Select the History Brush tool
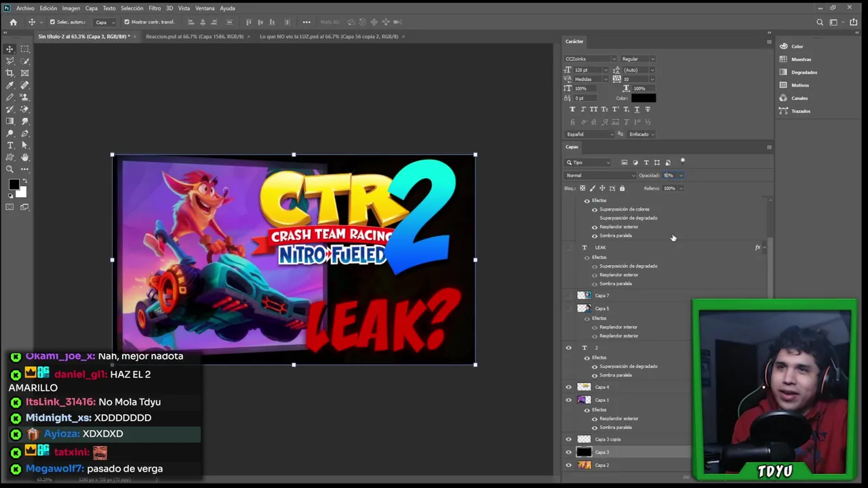868x488 pixels. pyautogui.click(x=10, y=109)
